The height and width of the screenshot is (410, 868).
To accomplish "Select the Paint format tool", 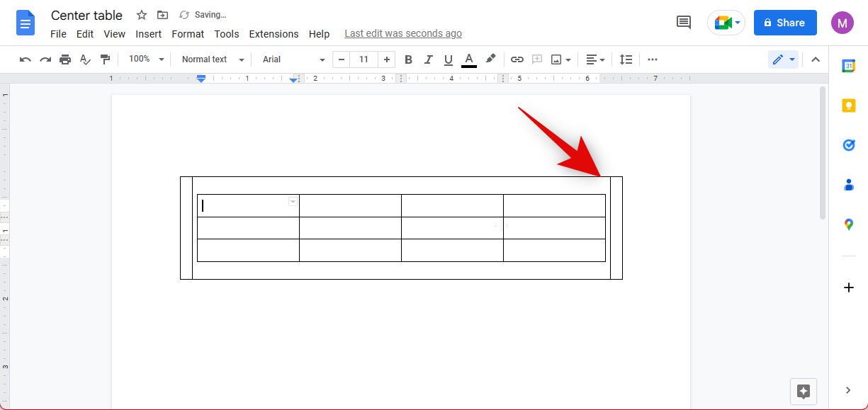I will click(105, 59).
